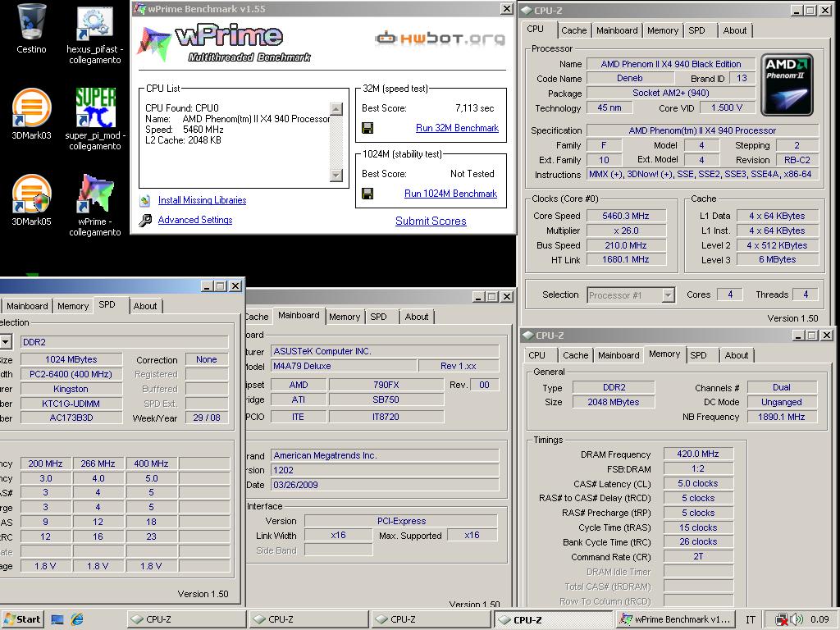The image size is (840, 630).
Task: Click the Install Missing Libraries icon
Action: 144,200
